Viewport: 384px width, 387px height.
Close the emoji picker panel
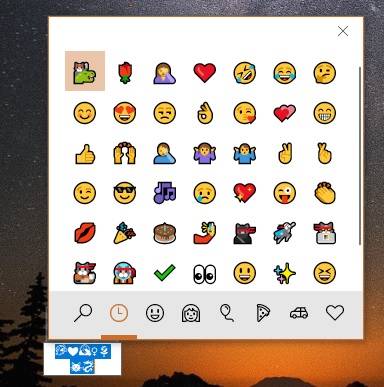(x=343, y=31)
